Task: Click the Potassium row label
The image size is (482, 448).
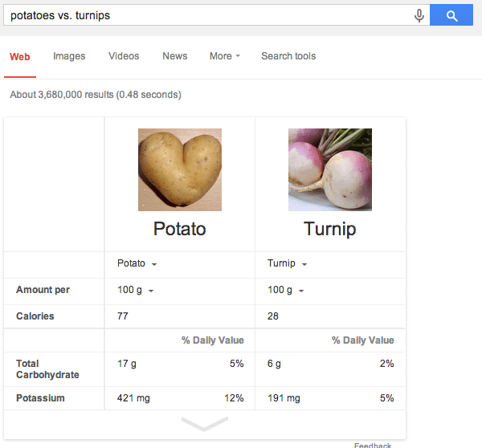Action: [40, 398]
